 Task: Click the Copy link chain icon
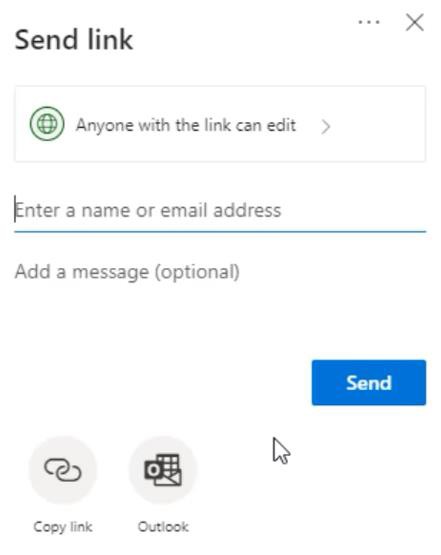click(x=63, y=470)
